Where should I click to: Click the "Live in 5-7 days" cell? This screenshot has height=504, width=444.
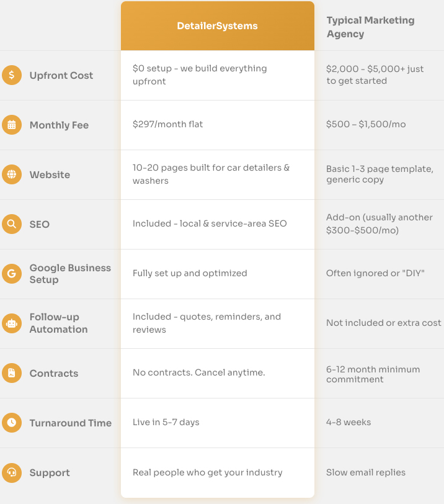(x=166, y=422)
